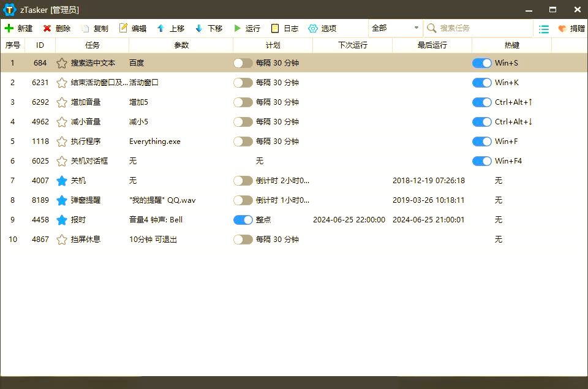The image size is (588, 389).
Task: Enable schedule toggle for 增加音量
Action: coord(243,102)
